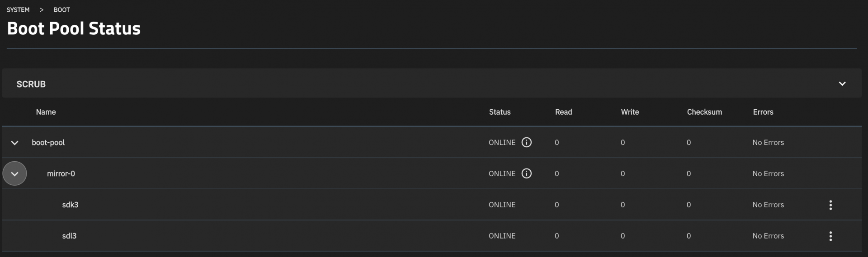Expand the SCRUB panel chevron

point(842,84)
